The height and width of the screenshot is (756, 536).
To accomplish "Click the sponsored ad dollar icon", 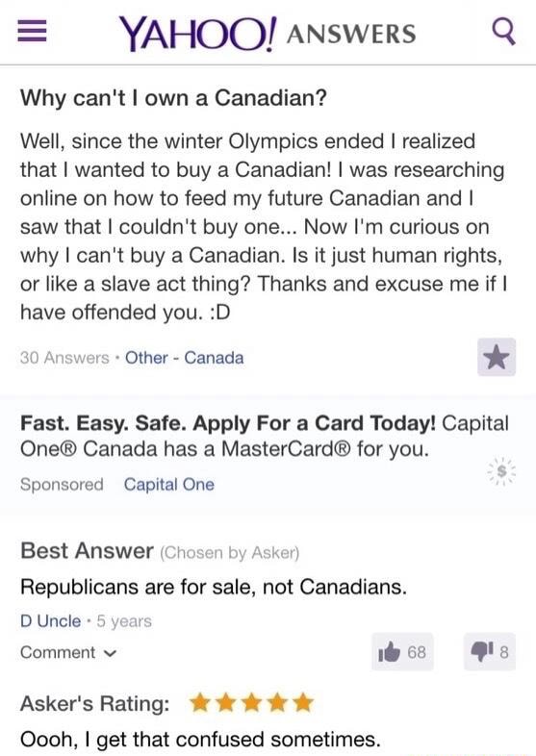I will (x=501, y=470).
